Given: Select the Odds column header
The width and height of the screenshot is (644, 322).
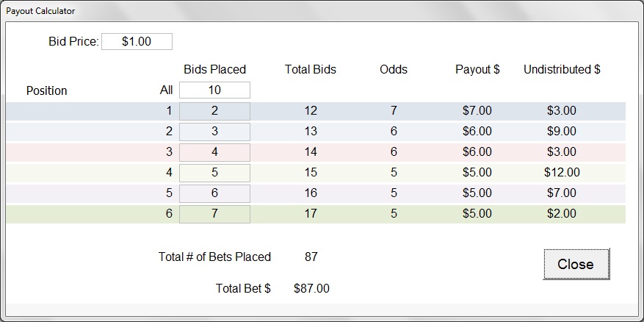Looking at the screenshot, I should [x=394, y=69].
